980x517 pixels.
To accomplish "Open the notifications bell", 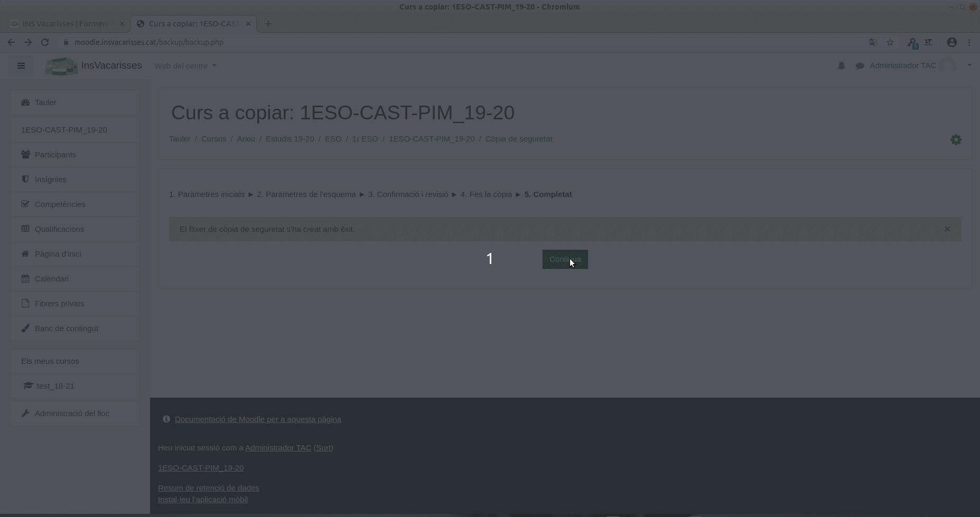I will 841,66.
